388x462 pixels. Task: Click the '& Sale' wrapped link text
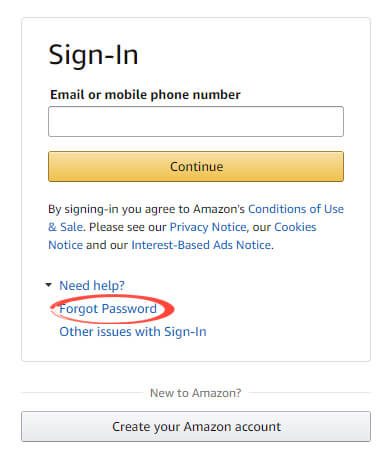pyautogui.click(x=65, y=227)
